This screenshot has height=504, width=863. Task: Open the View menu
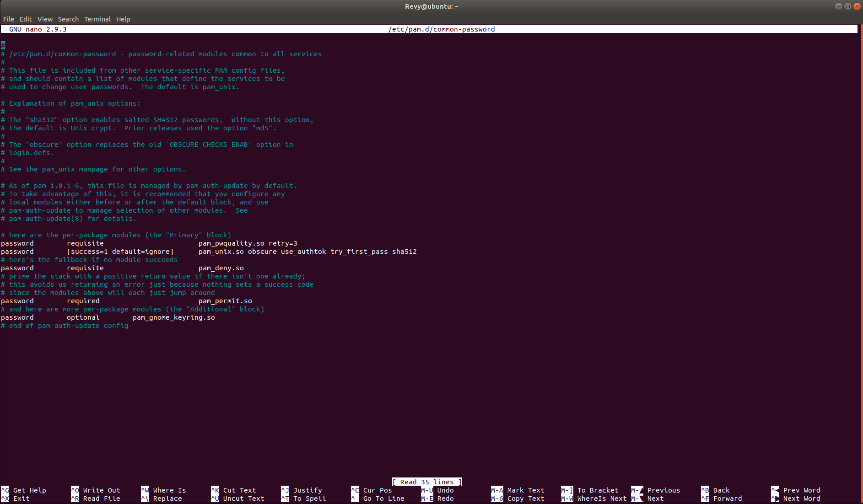[45, 19]
